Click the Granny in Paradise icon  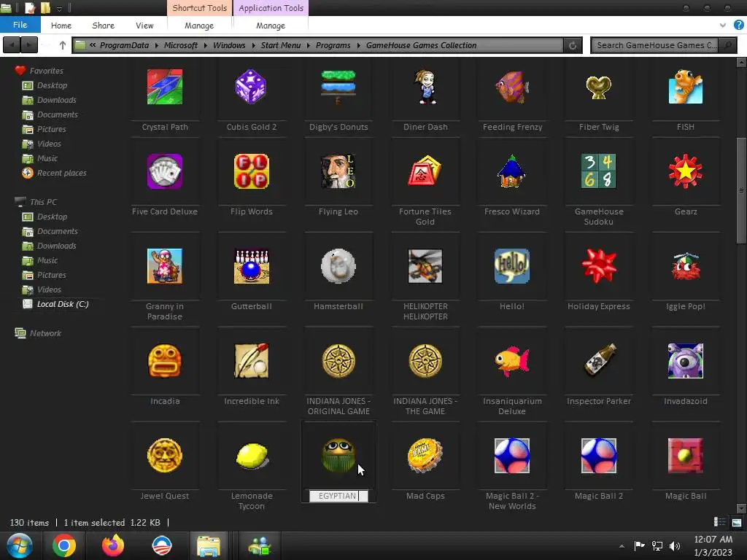click(165, 266)
